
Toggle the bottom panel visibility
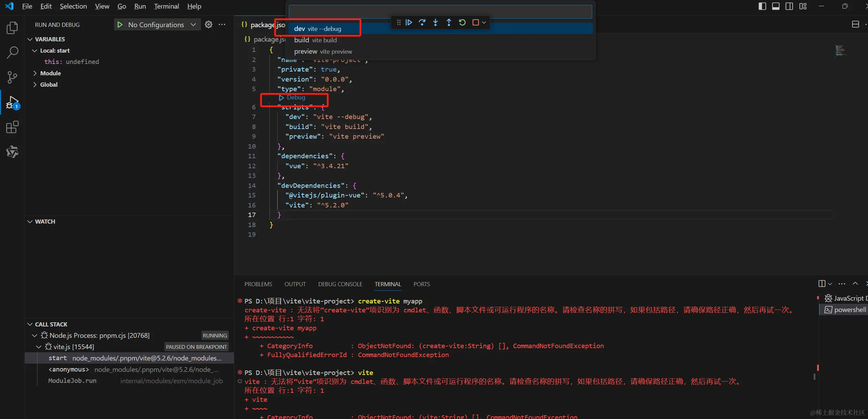coord(776,6)
